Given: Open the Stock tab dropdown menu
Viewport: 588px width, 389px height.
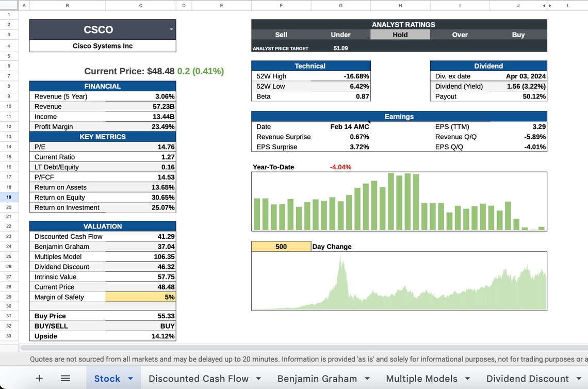Looking at the screenshot, I should coord(132,378).
